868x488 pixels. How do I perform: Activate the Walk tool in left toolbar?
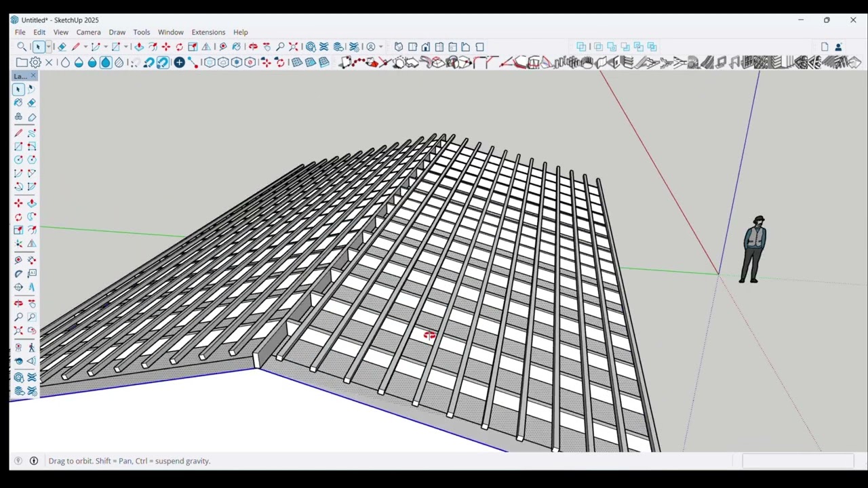[x=31, y=347]
